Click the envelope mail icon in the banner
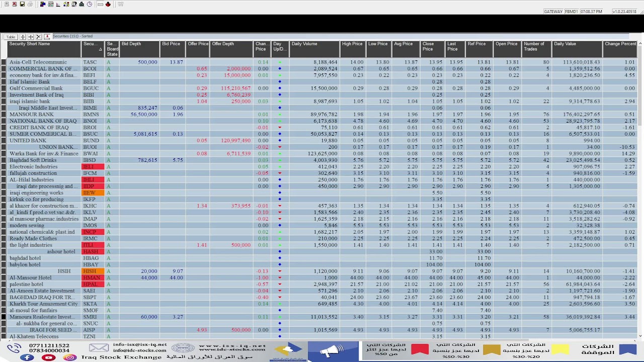644x362 pixels. 99,347
